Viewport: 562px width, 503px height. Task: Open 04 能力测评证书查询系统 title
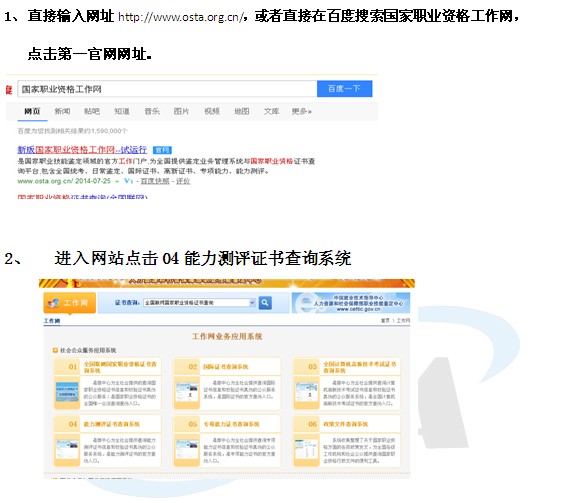pos(111,424)
